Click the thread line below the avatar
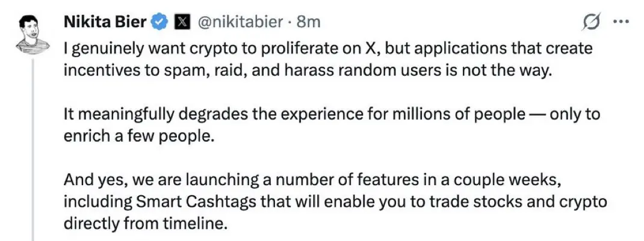The width and height of the screenshot is (644, 241). tap(34, 150)
